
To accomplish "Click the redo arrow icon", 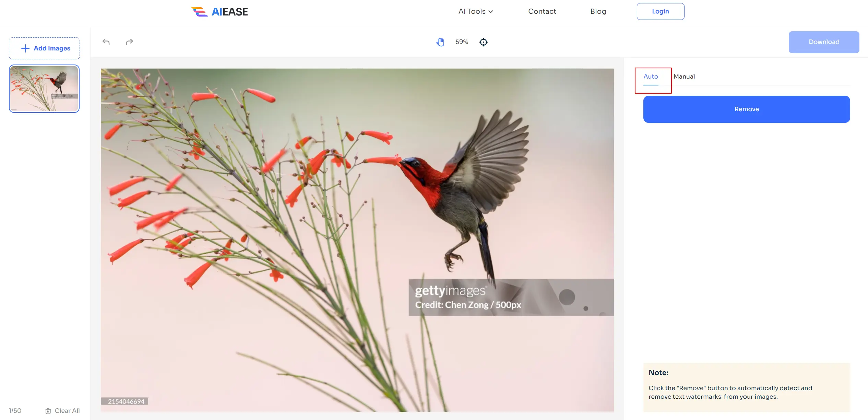I will click(x=129, y=42).
